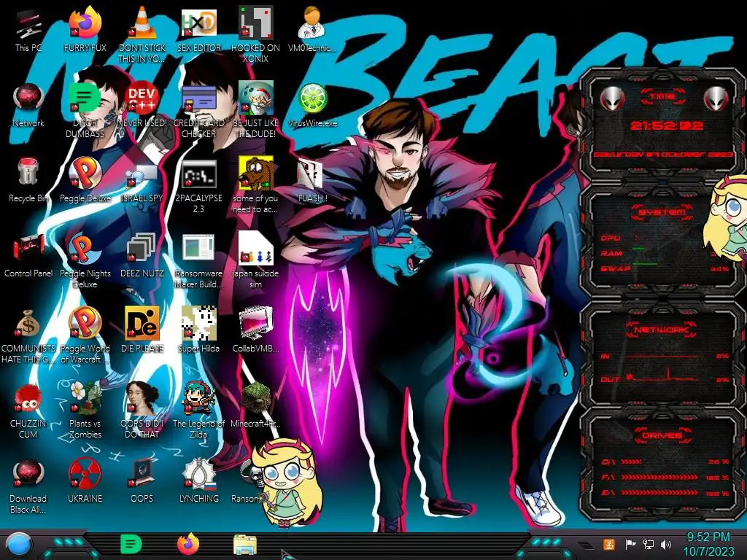Click the blue Start orb
Image resolution: width=747 pixels, height=560 pixels.
click(x=19, y=544)
